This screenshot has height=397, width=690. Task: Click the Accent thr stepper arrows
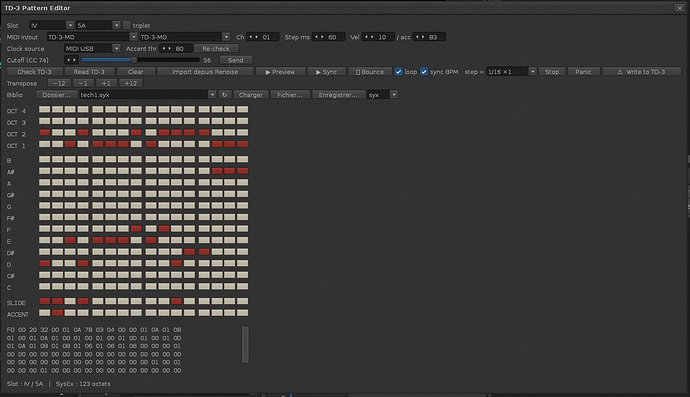coord(167,48)
